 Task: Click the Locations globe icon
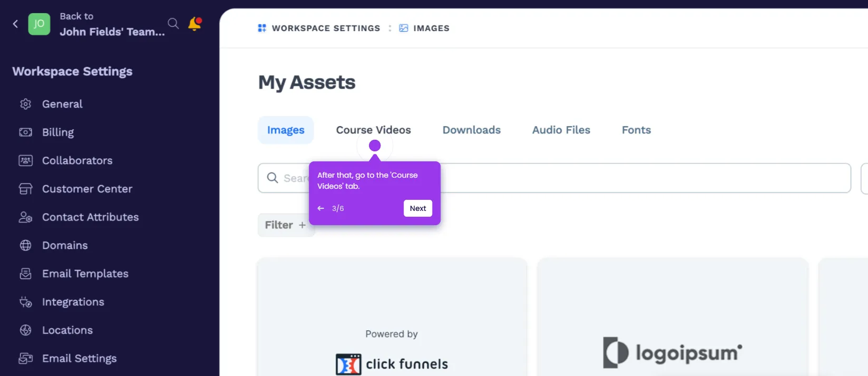(x=25, y=330)
